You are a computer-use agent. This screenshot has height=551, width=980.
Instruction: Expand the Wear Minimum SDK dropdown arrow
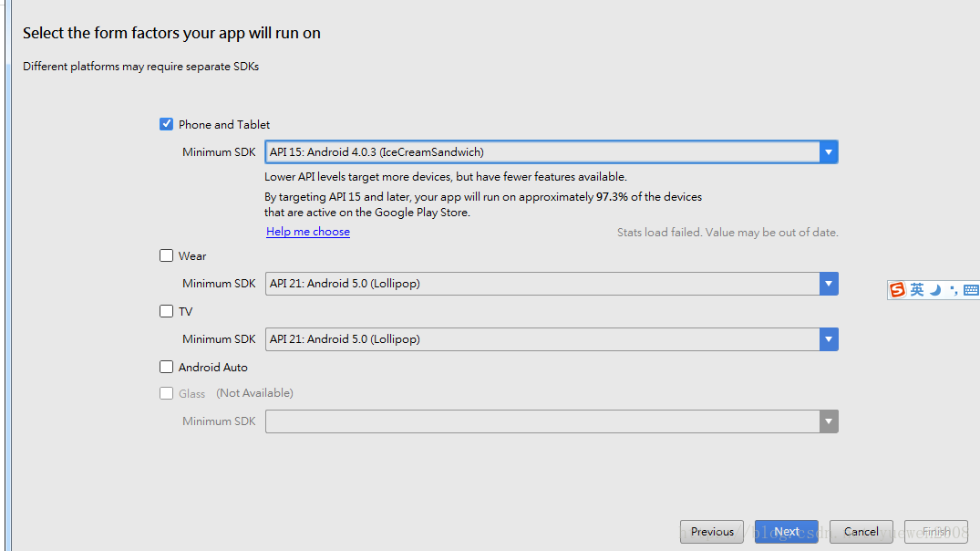tap(828, 284)
